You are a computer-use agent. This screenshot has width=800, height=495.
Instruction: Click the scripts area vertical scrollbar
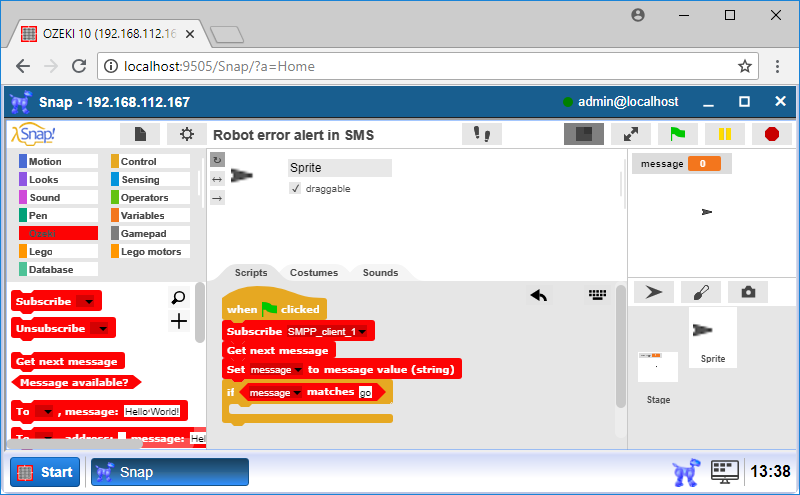pos(620,347)
